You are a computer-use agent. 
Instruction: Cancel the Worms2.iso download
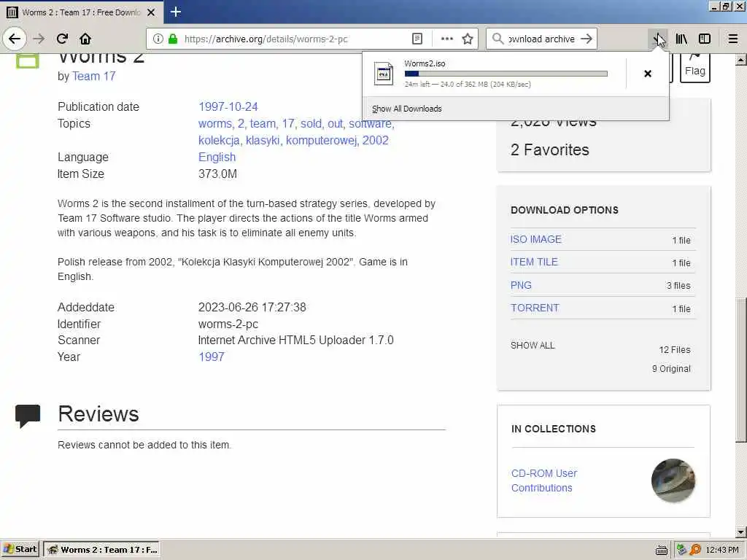pos(648,74)
